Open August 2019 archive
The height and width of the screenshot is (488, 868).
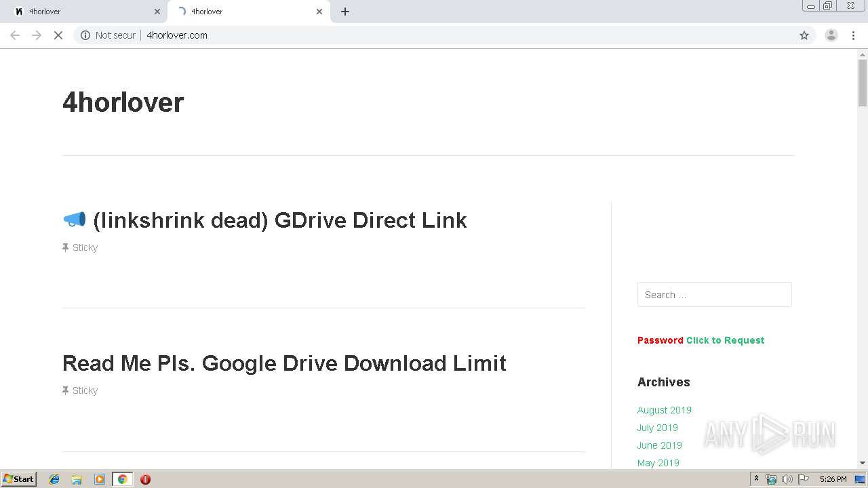click(x=665, y=410)
